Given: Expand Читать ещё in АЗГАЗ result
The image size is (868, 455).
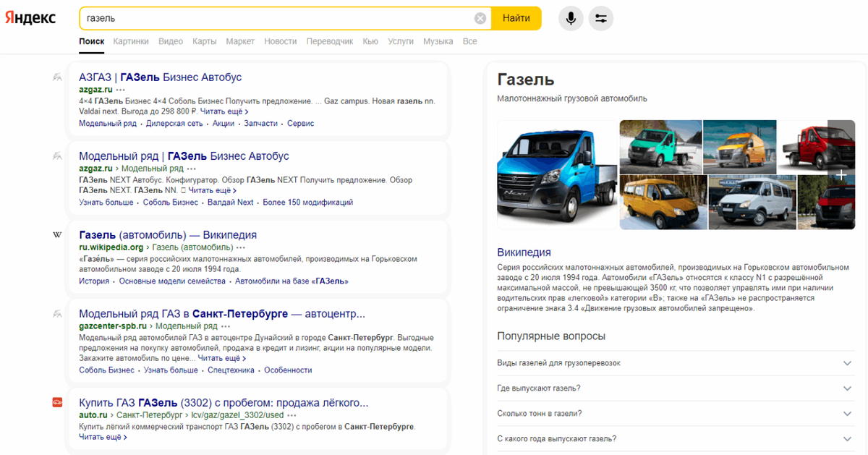Looking at the screenshot, I should 224,112.
